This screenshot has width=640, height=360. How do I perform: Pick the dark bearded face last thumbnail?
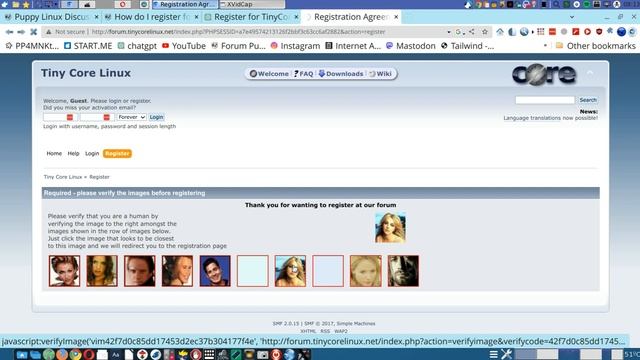click(x=403, y=271)
